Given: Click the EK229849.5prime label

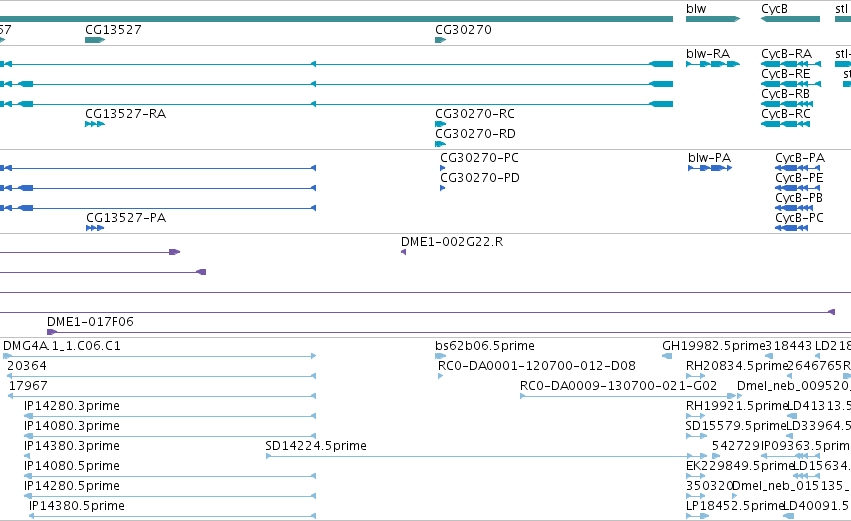Looking at the screenshot, I should pos(740,466).
